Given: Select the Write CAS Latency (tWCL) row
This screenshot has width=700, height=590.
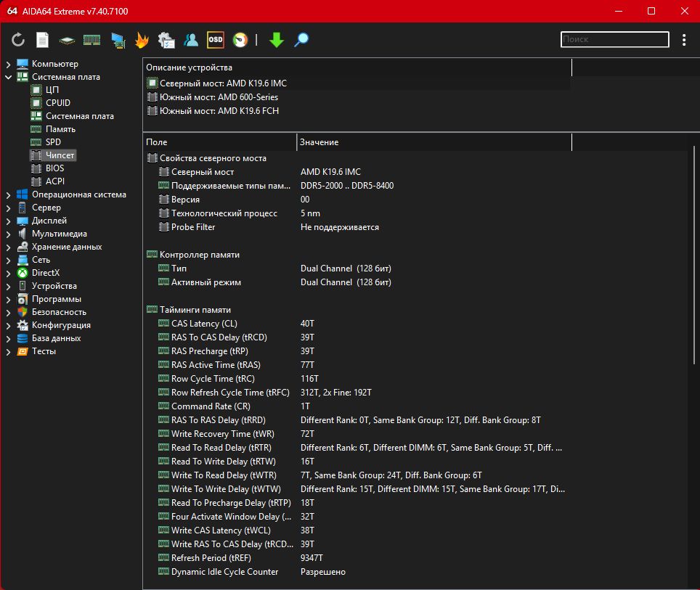Looking at the screenshot, I should [357, 530].
